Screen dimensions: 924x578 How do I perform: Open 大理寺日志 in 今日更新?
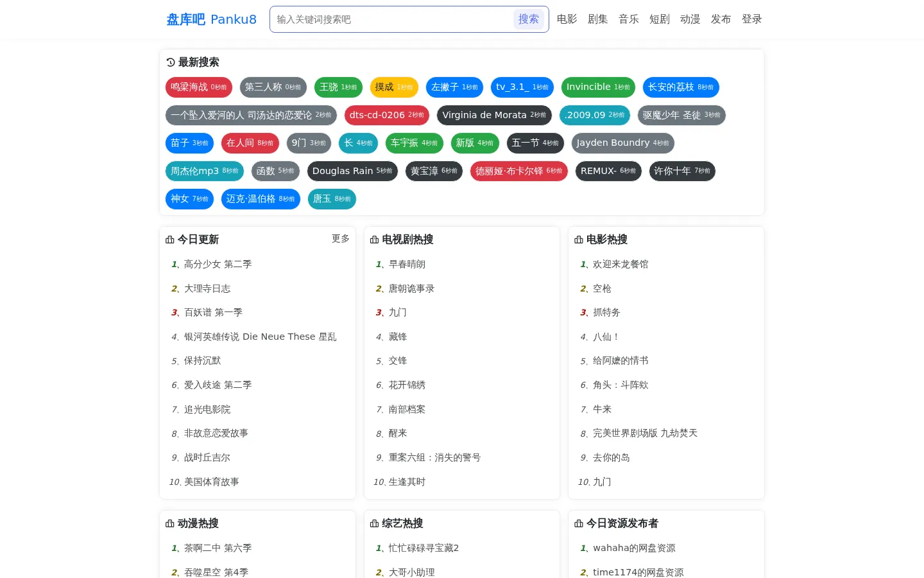pyautogui.click(x=207, y=288)
